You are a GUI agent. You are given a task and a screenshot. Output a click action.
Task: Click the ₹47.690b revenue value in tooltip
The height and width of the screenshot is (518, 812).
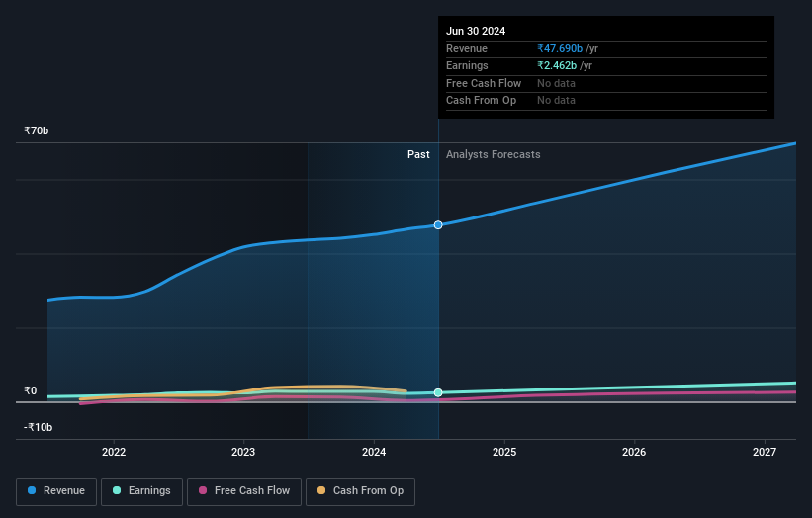point(560,48)
